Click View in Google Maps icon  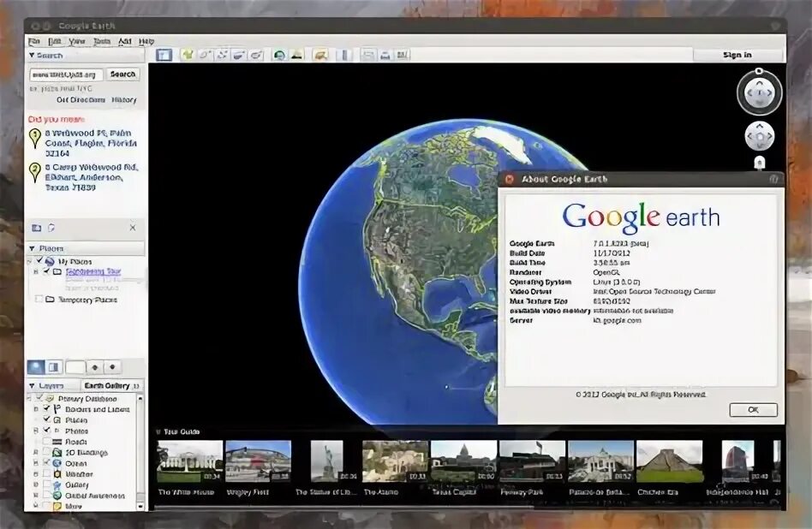(402, 54)
